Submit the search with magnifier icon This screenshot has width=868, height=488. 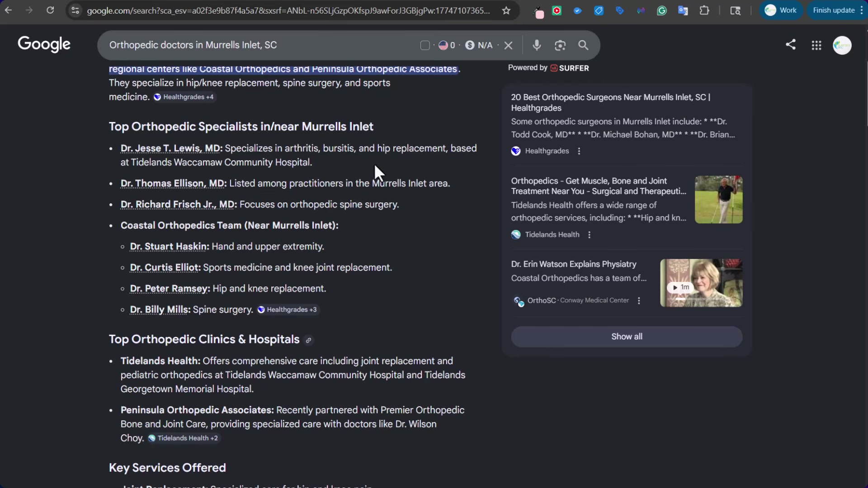[584, 45]
